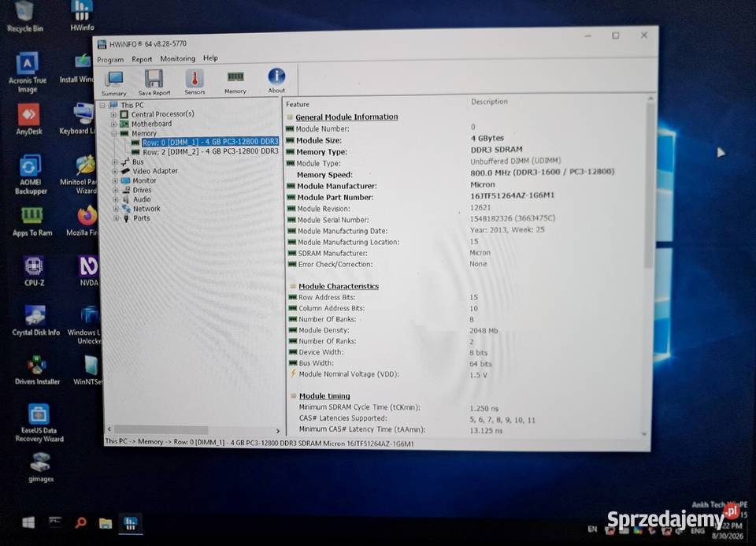Launch CPU-Z desktop shortcut
Viewport: 756px width, 546px height.
tap(34, 271)
